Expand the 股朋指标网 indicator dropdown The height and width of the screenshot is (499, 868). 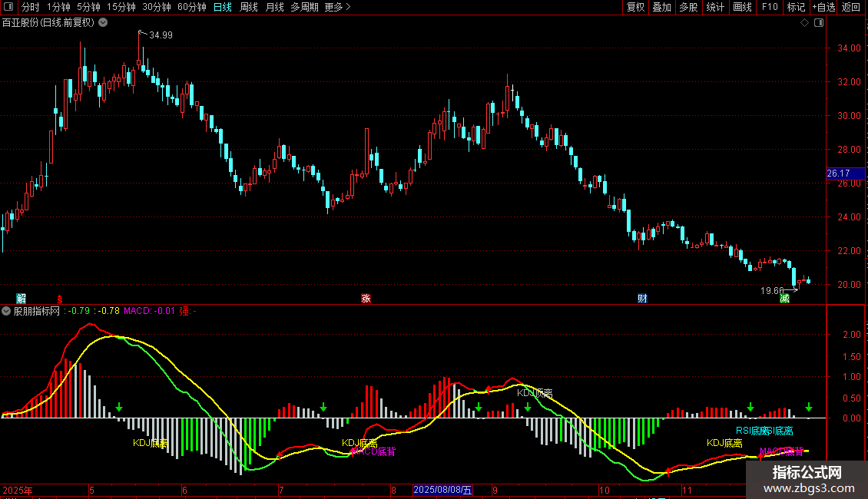[6, 311]
